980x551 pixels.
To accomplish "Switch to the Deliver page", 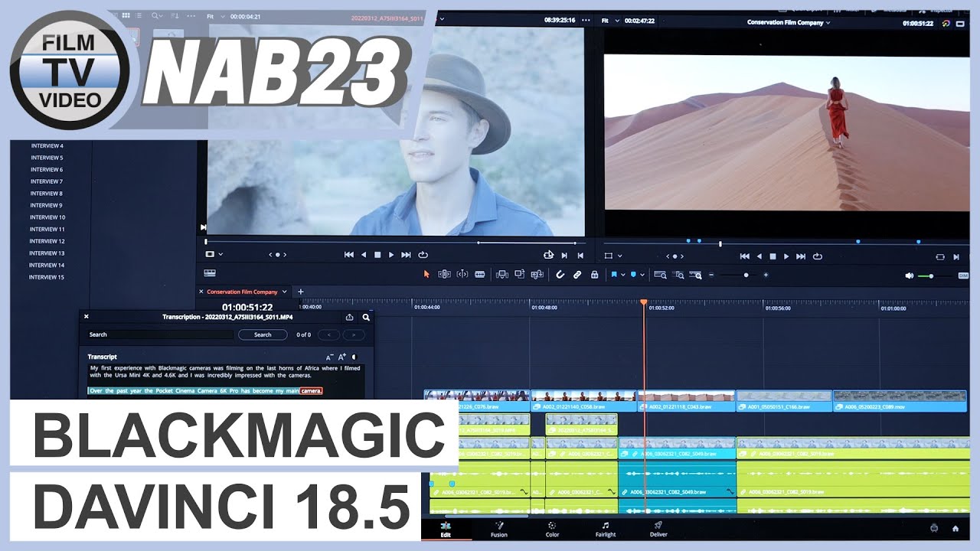I will [x=658, y=530].
